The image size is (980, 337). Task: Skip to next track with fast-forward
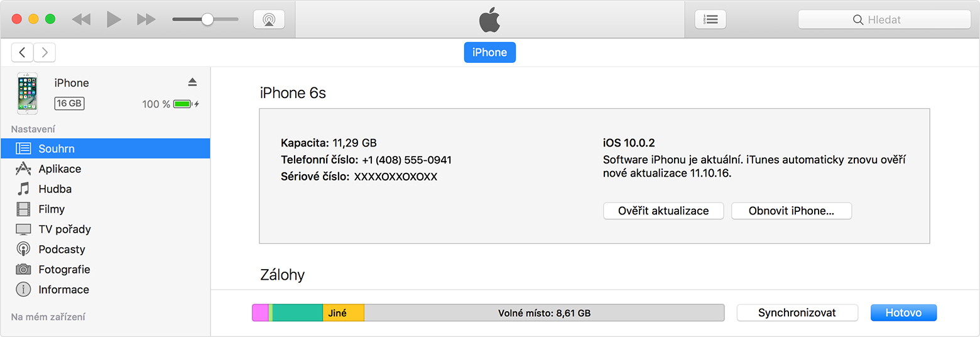point(146,19)
